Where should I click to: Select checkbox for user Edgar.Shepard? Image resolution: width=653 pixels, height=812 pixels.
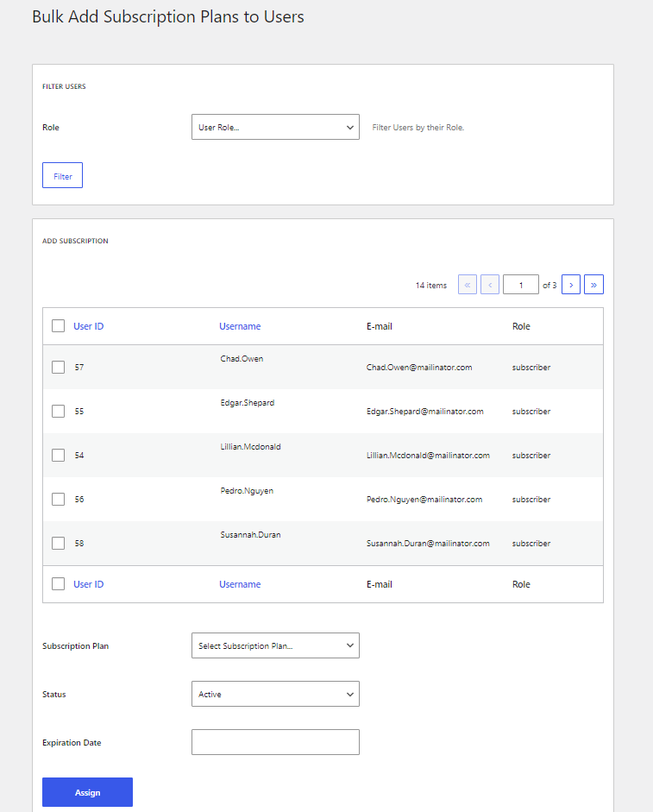59,411
